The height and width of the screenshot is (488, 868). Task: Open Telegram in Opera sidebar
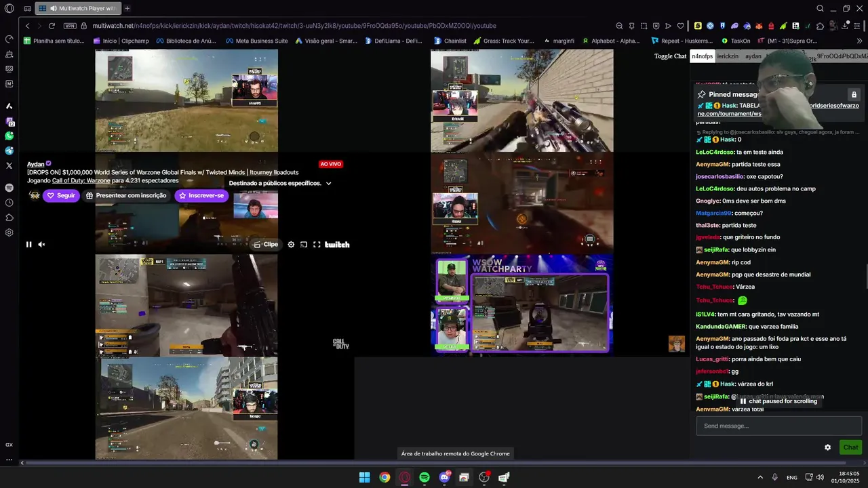click(x=9, y=151)
